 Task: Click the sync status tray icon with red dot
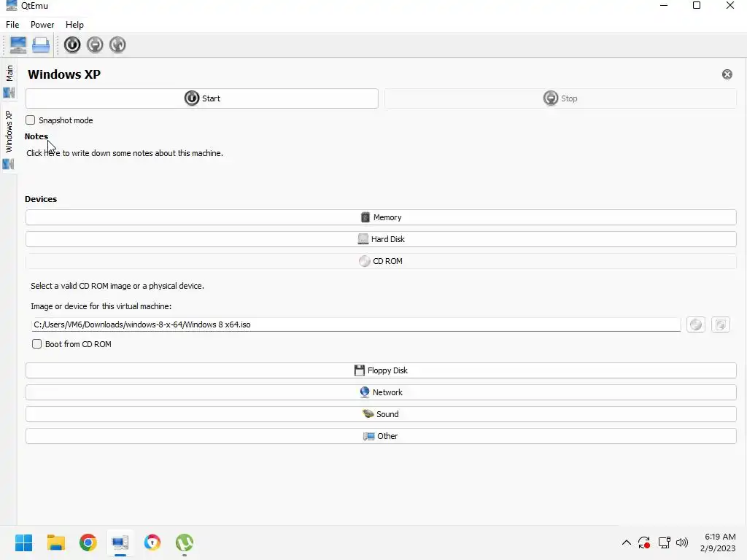tap(644, 542)
